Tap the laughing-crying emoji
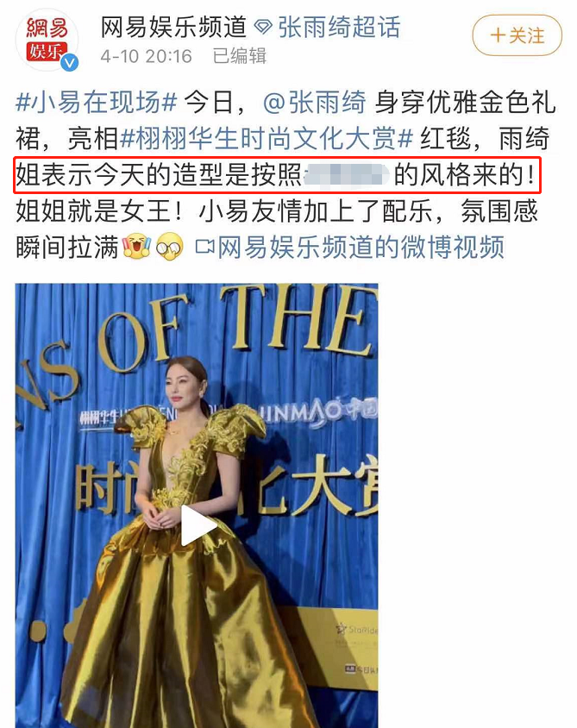Image resolution: width=577 pixels, height=728 pixels. pyautogui.click(x=136, y=246)
